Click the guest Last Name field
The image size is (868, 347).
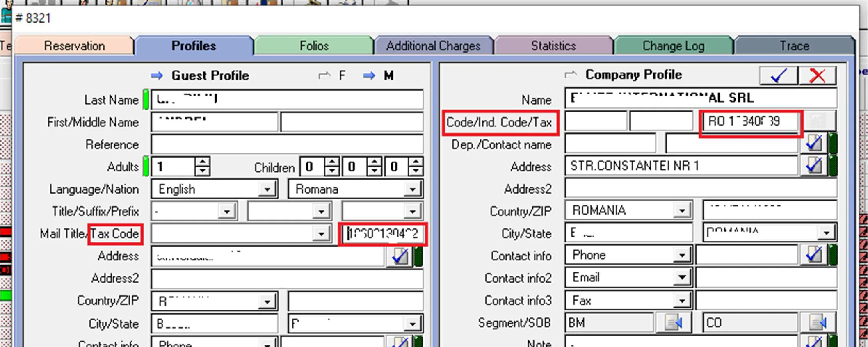point(287,100)
